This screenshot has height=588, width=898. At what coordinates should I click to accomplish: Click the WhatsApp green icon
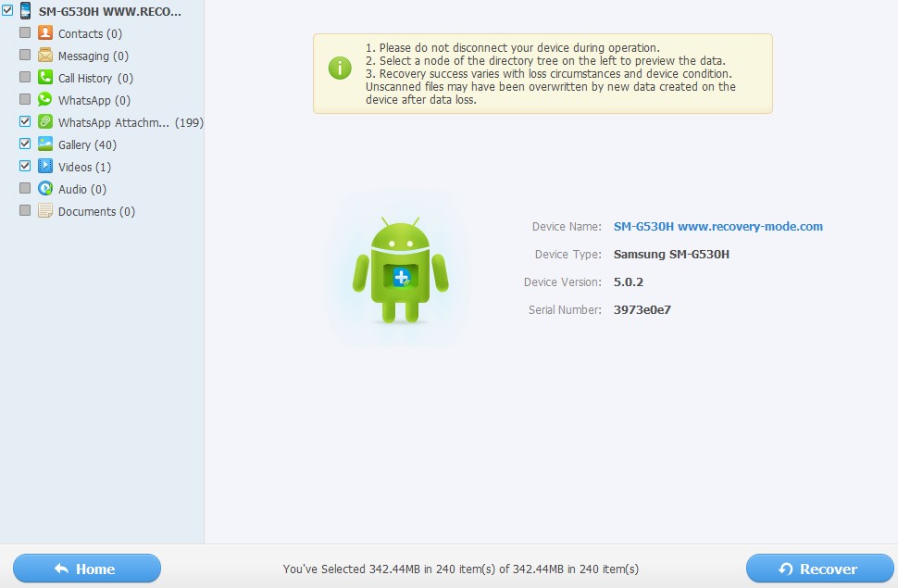tap(45, 99)
